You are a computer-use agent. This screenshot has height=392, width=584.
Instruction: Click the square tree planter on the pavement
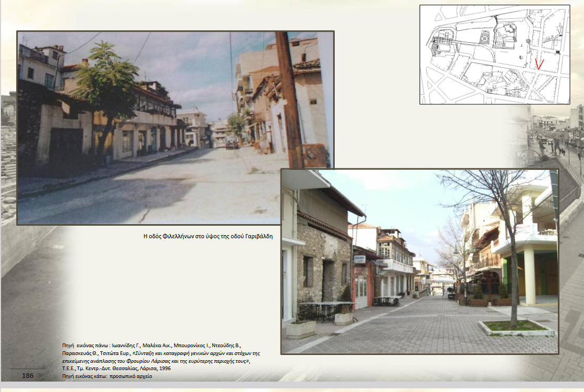coord(516,327)
